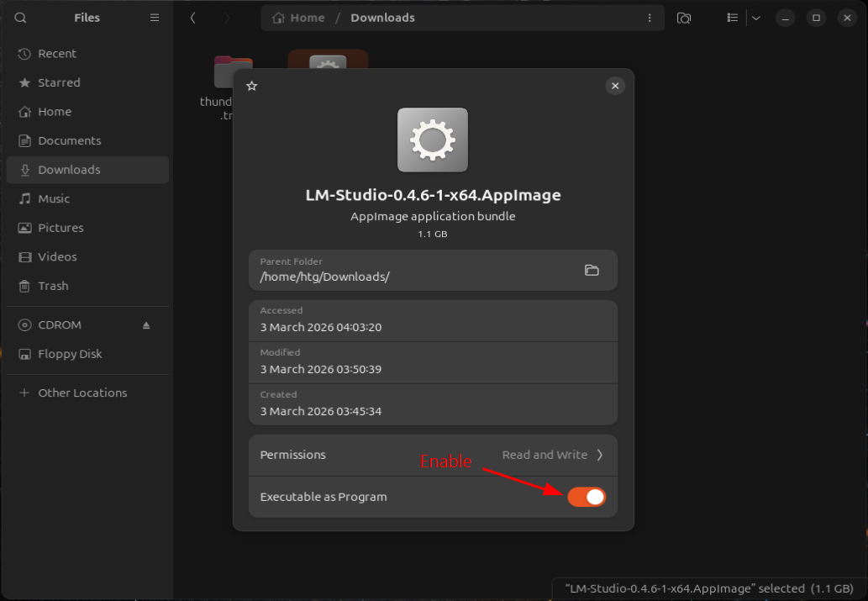Open the Files hamburger menu
The image size is (868, 601).
pos(155,18)
